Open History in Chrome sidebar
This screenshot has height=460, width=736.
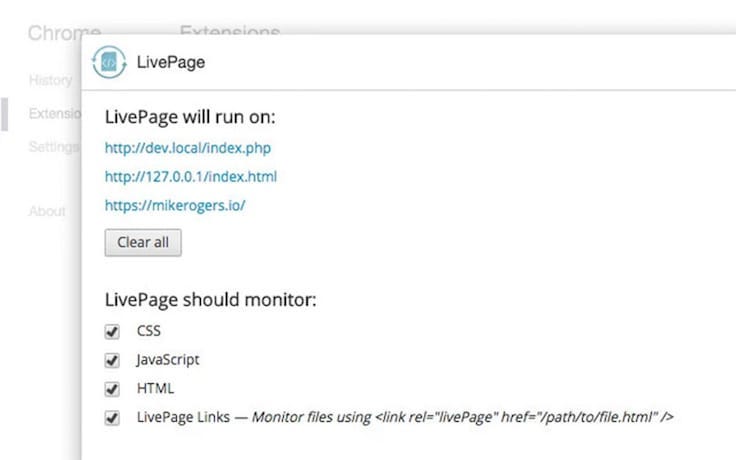pos(50,80)
